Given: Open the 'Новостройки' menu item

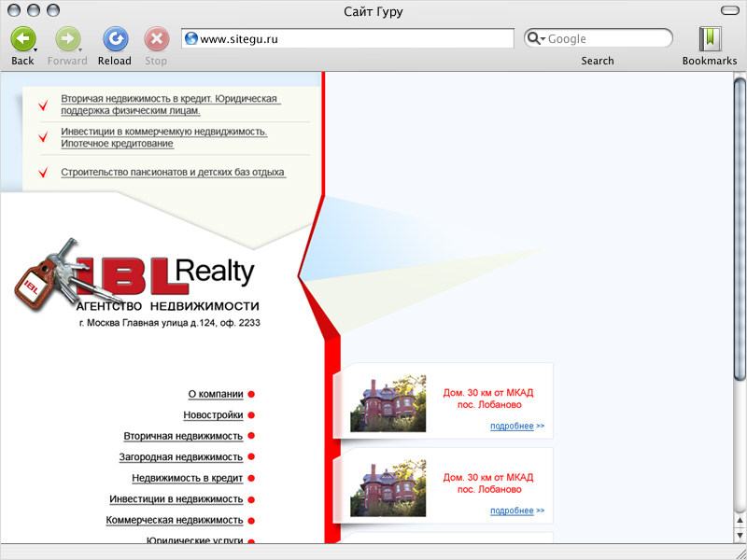Looking at the screenshot, I should pos(214,415).
